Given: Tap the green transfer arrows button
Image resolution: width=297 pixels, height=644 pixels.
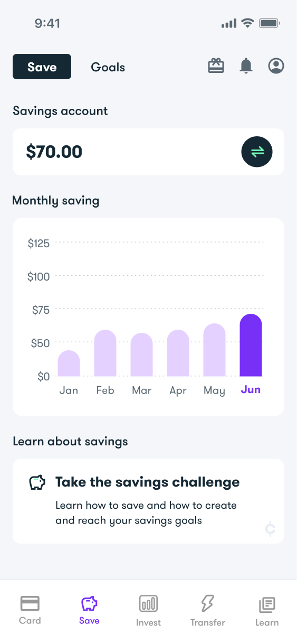Looking at the screenshot, I should point(257,152).
